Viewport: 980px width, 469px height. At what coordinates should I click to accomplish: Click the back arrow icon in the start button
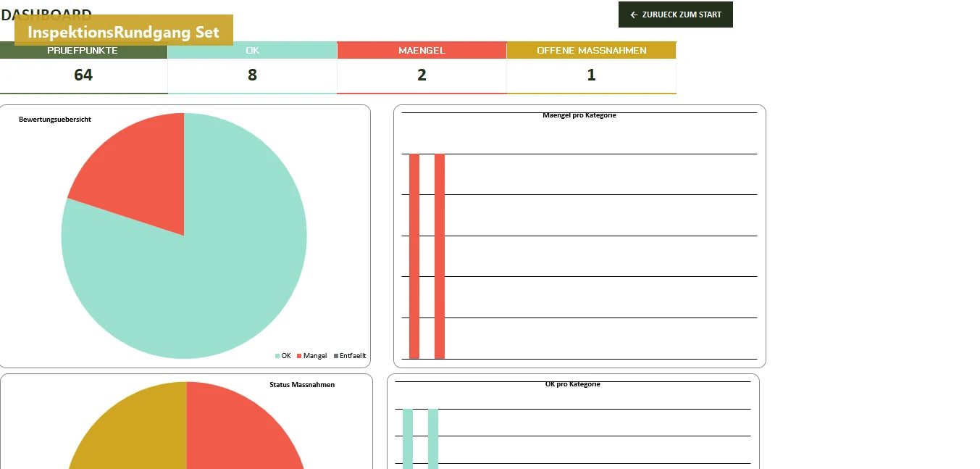[634, 14]
